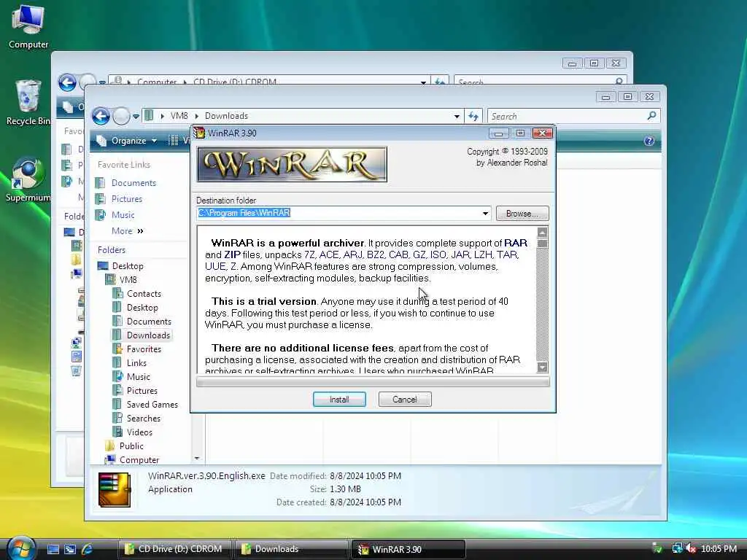Click scroll-up arrow in WinRAR license text
Image resolution: width=747 pixels, height=560 pixels.
(542, 233)
